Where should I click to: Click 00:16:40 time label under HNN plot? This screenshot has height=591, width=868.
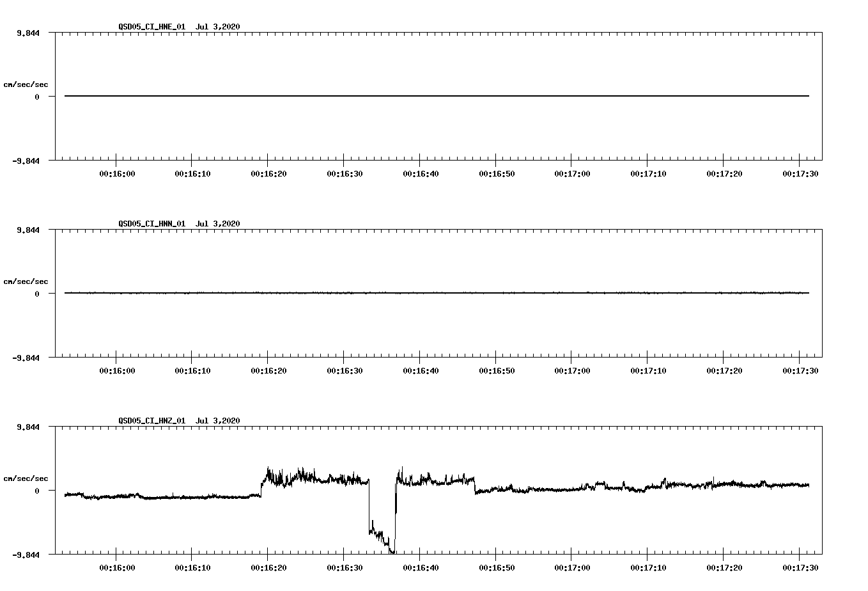420,370
